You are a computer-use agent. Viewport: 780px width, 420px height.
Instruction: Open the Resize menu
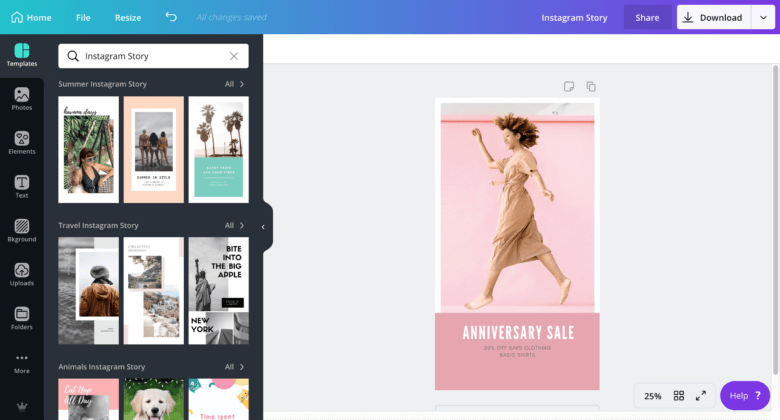coord(128,17)
